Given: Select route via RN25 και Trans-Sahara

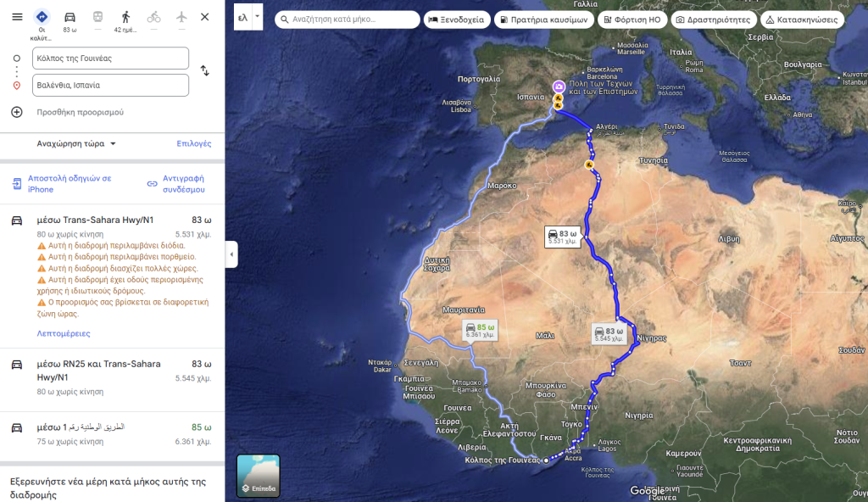Looking at the screenshot, I should point(113,379).
